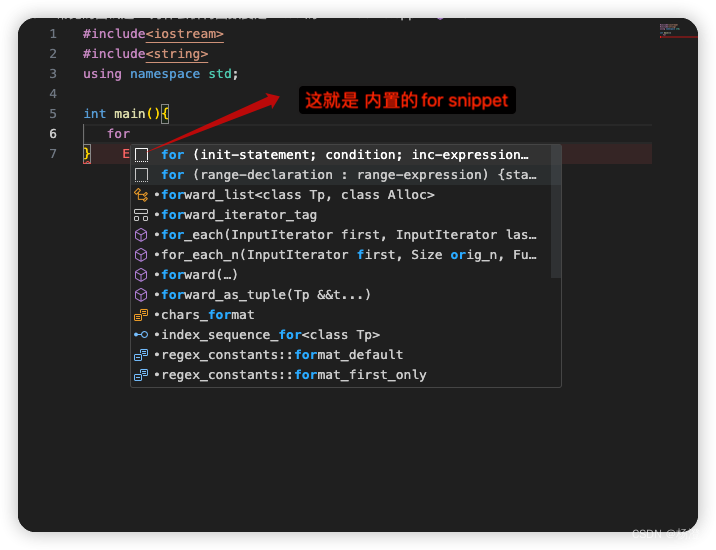Click the main() function name
716x550 pixels.
(x=130, y=114)
